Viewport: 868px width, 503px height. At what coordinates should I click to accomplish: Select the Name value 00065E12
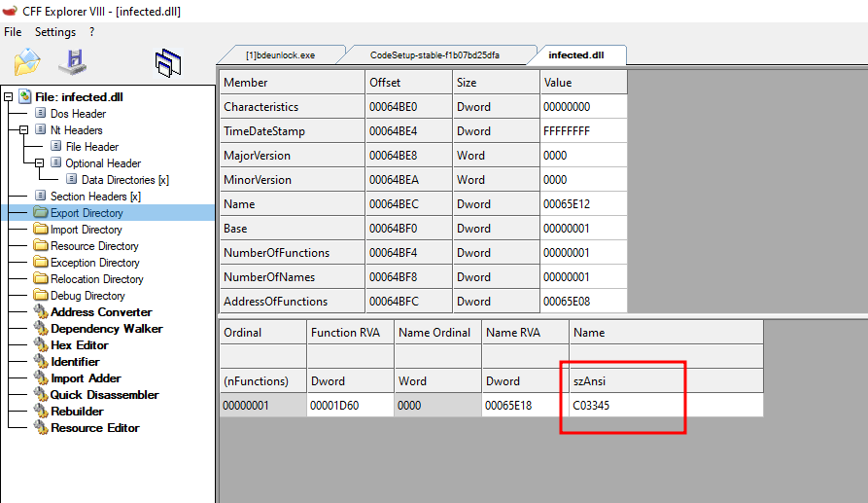click(583, 204)
